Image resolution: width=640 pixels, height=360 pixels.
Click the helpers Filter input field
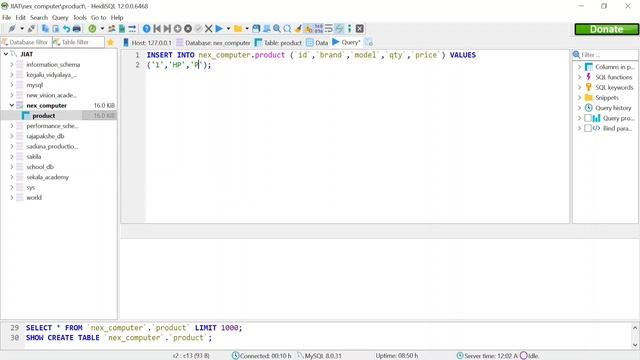(x=605, y=55)
